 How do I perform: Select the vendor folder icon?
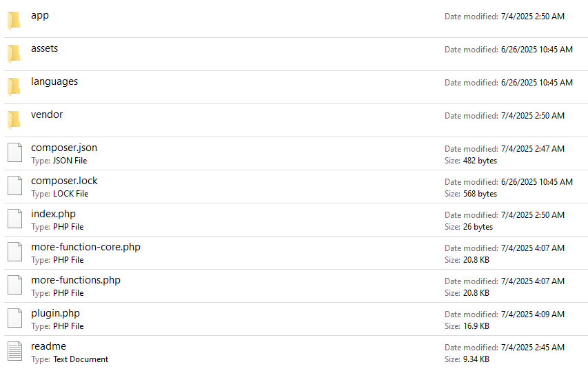(14, 119)
